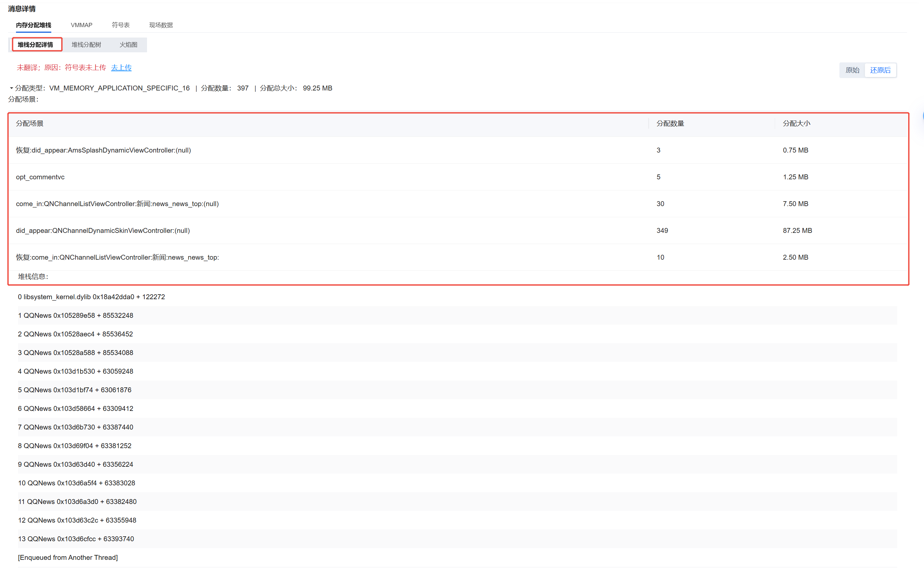
Task: Click the 分配大小 column header
Action: 796,123
